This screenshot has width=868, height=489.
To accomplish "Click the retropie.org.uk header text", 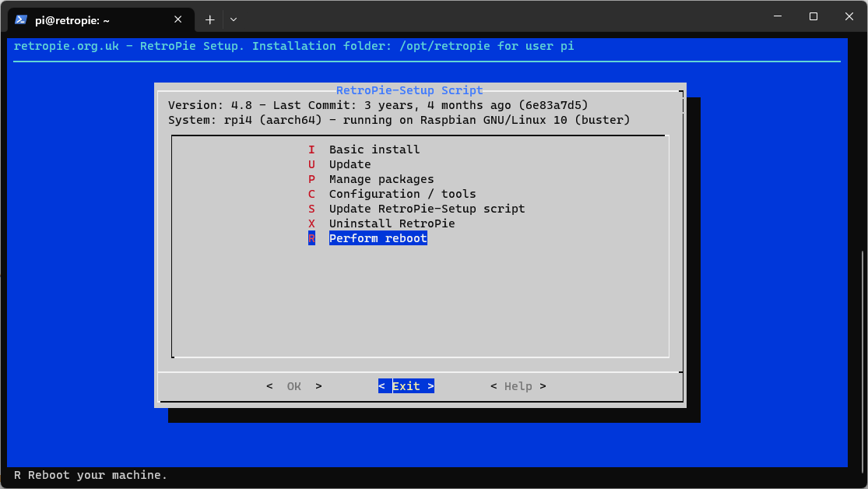I will pos(294,46).
